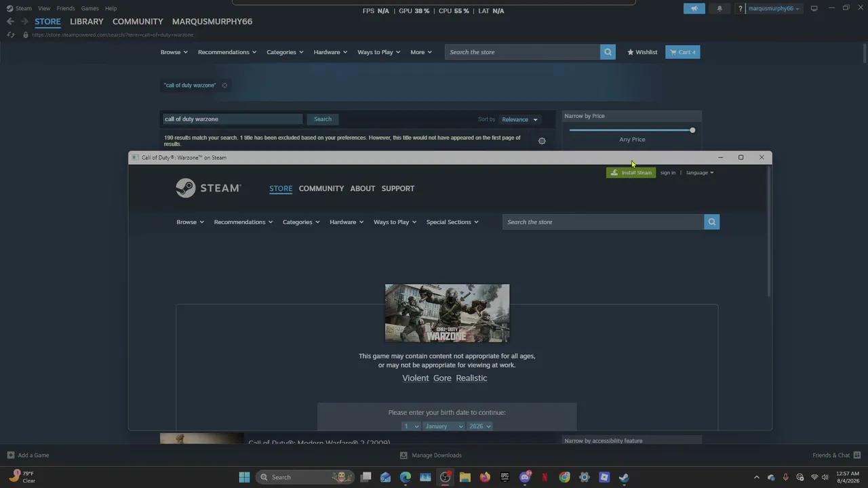This screenshot has height=488, width=868.
Task: Launch Firefox from the taskbar
Action: point(485,477)
